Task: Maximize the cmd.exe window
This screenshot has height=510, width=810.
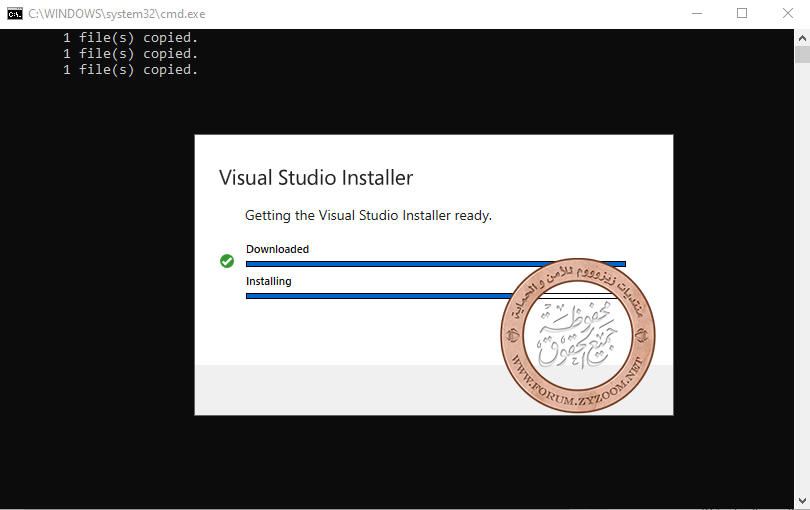Action: click(x=742, y=13)
